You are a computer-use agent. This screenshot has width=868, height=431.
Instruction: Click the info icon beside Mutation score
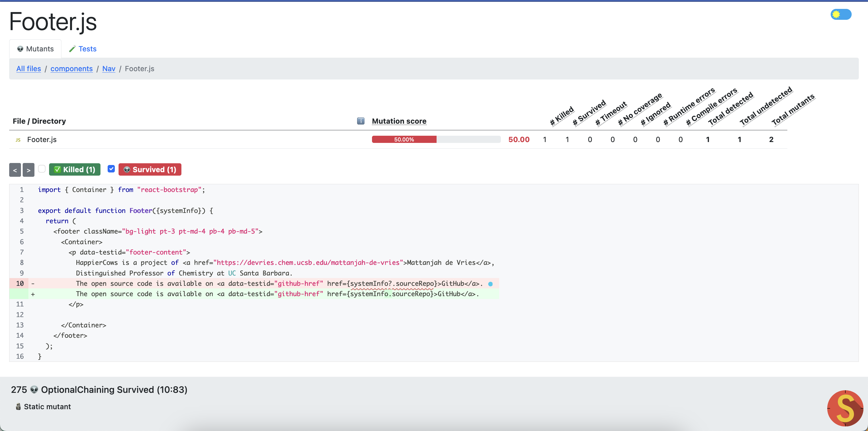[361, 121]
